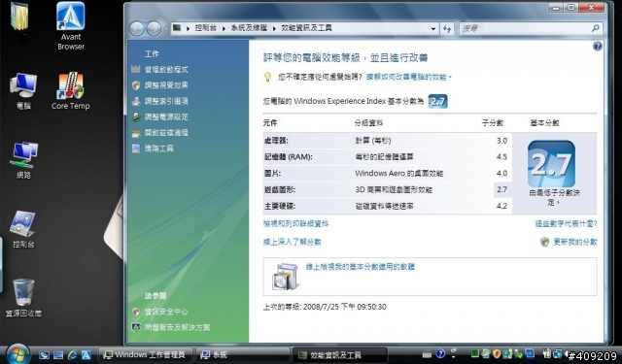Select the 處理器 row label
Image resolution: width=622 pixels, height=364 pixels.
(276, 141)
